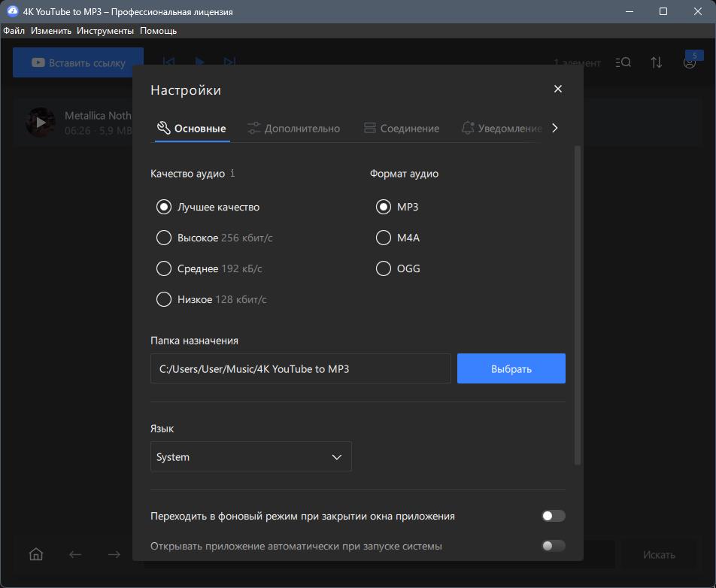The image size is (716, 588).
Task: Click the home icon in the bottom bar
Action: pos(36,554)
